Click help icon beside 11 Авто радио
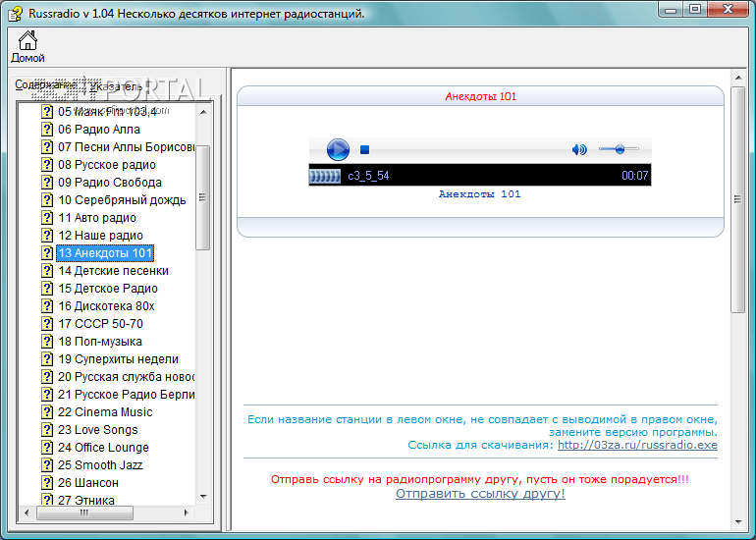The image size is (756, 540). tap(47, 218)
